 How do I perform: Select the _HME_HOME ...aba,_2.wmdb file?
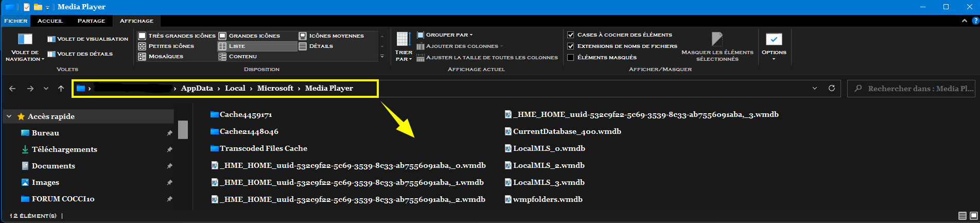coord(348,199)
